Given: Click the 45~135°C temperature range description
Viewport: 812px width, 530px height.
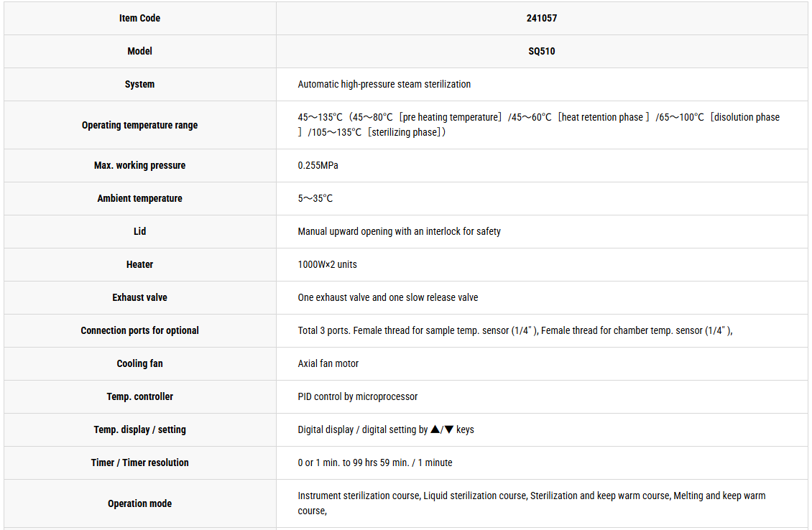Looking at the screenshot, I should pyautogui.click(x=538, y=125).
